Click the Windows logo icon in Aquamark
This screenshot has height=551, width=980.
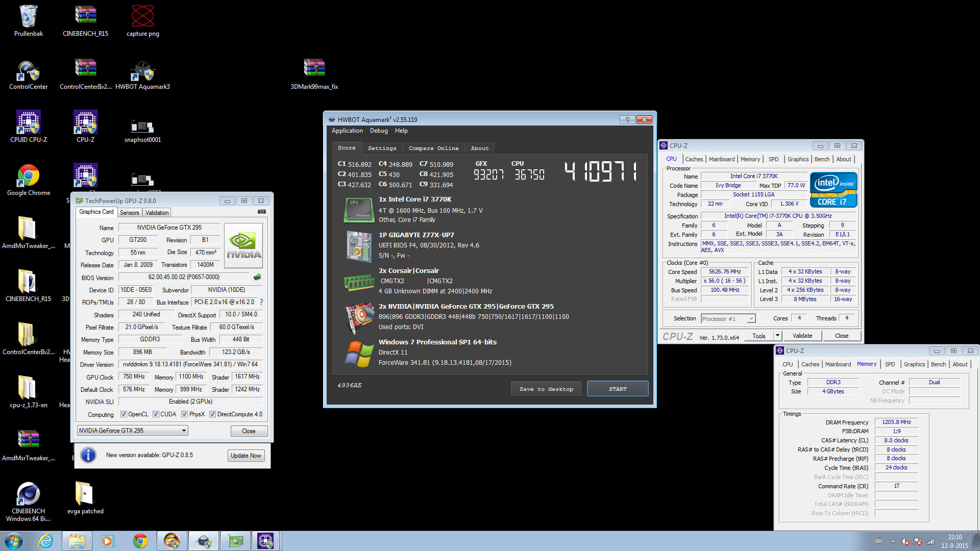tap(359, 354)
